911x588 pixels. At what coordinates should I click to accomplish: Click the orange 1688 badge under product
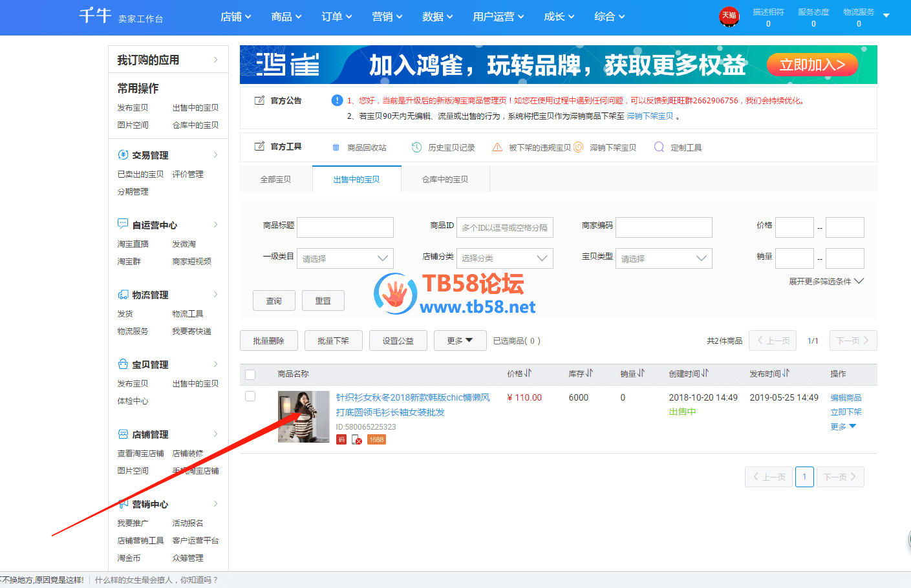[376, 440]
